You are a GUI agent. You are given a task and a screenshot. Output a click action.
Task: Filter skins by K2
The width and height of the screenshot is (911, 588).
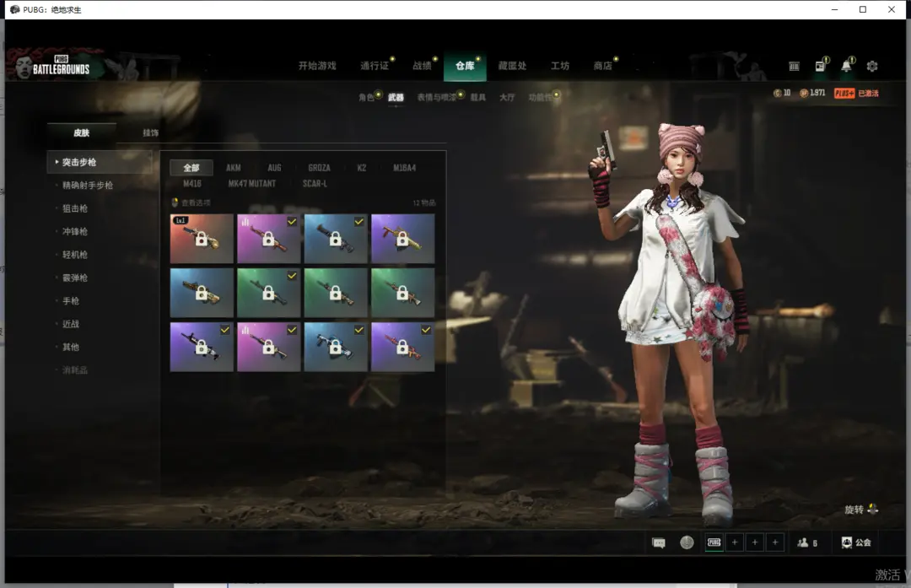pyautogui.click(x=361, y=168)
